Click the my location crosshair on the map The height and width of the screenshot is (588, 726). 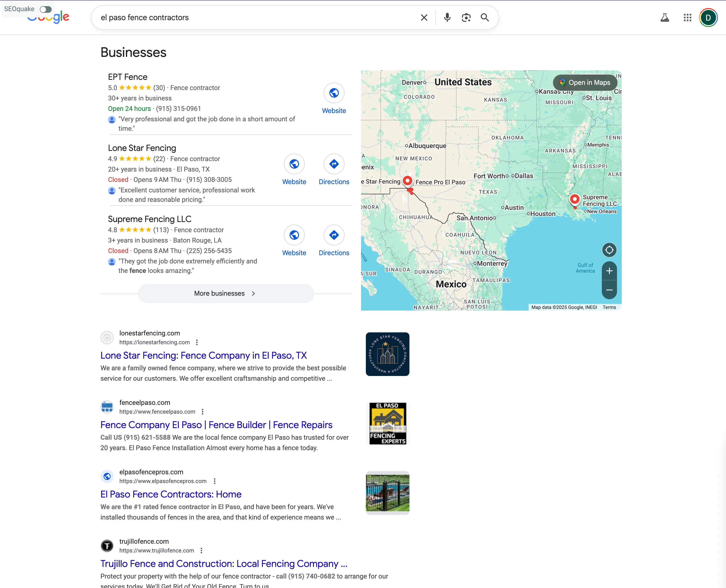609,250
